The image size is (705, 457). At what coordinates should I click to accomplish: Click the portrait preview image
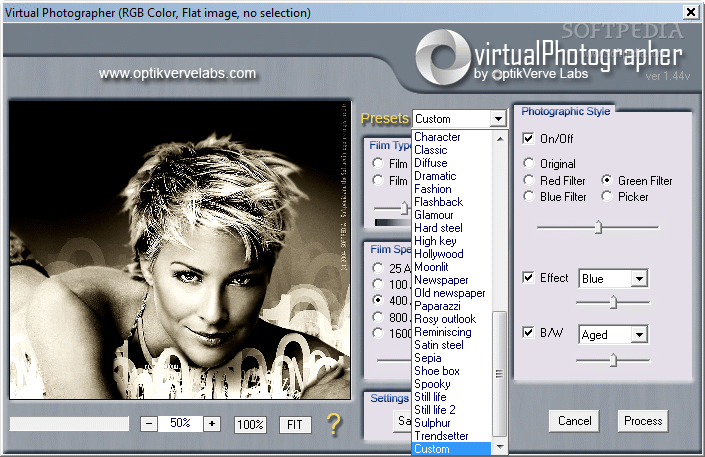[180, 250]
